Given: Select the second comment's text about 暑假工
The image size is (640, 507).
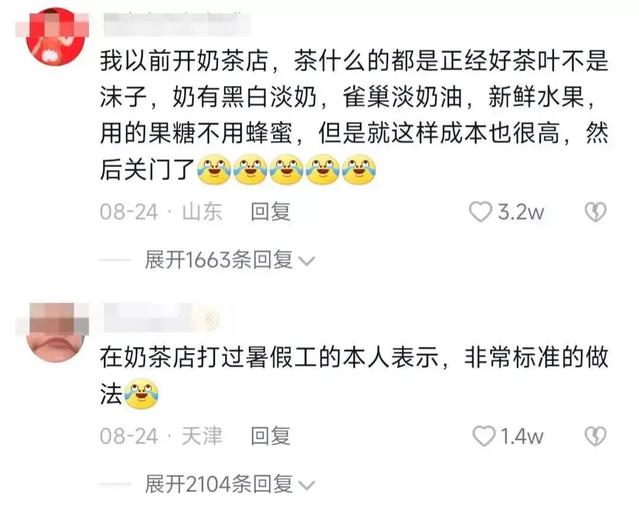Looking at the screenshot, I should 354,376.
